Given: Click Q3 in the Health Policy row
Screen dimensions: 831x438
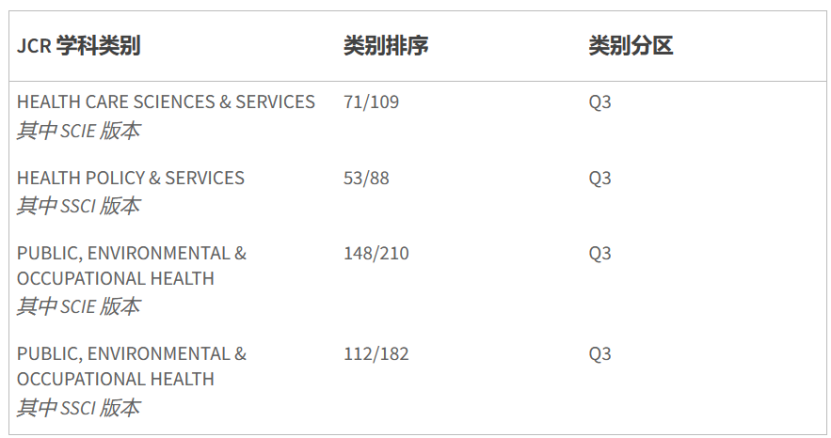Looking at the screenshot, I should [600, 178].
